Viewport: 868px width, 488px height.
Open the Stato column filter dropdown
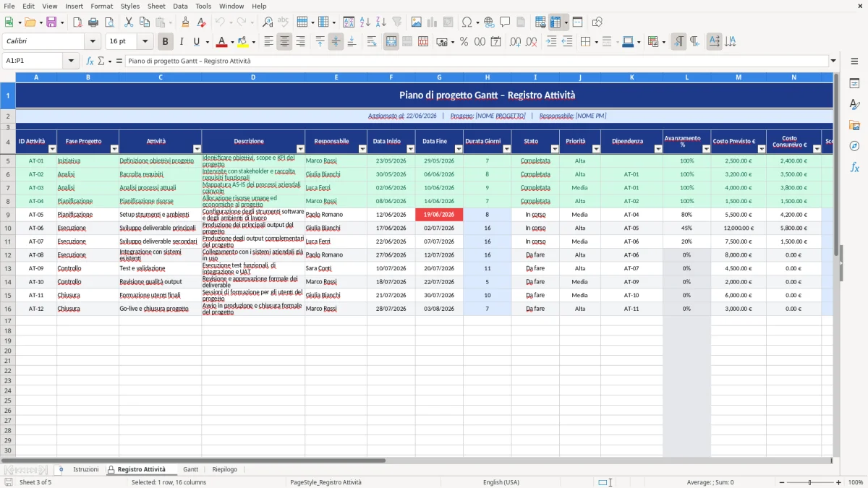pos(554,149)
